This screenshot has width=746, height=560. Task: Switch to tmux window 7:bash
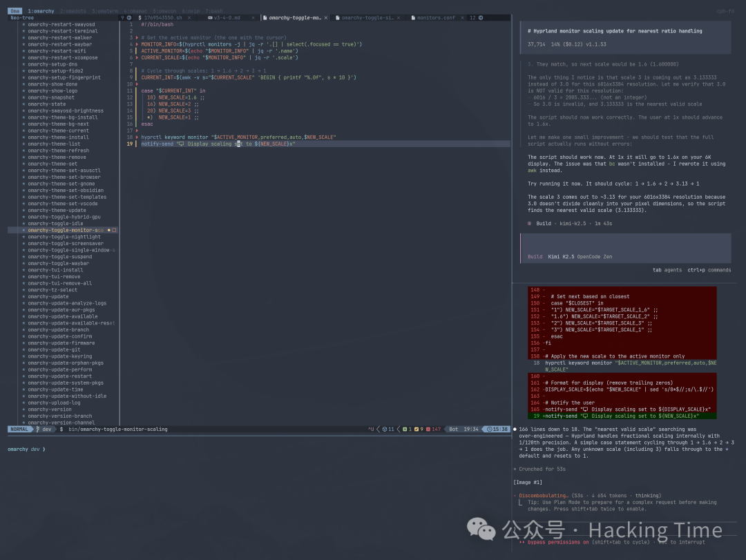click(215, 11)
